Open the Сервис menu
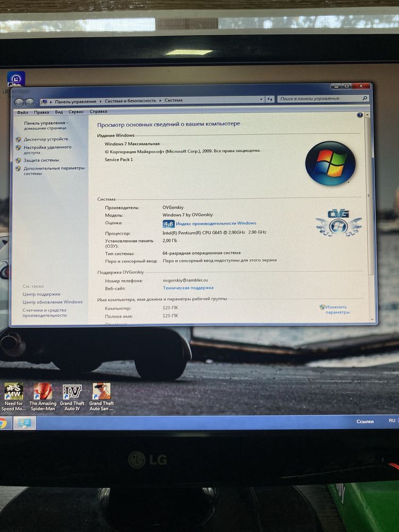The width and height of the screenshot is (399, 532). (x=76, y=112)
